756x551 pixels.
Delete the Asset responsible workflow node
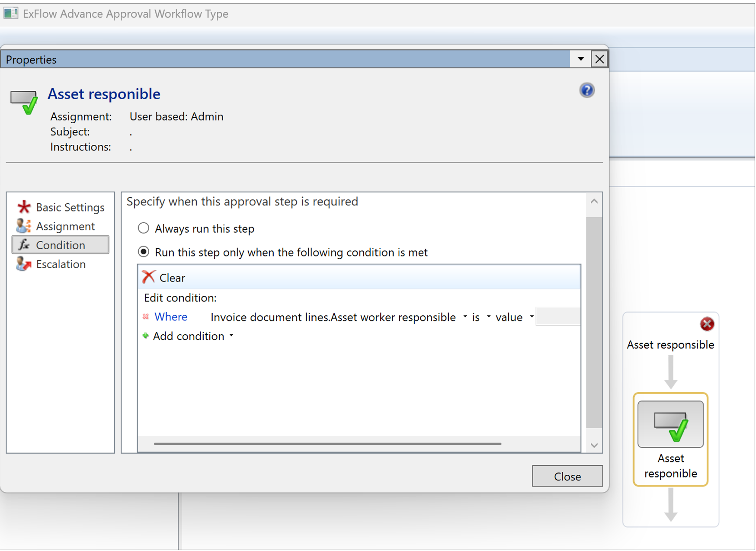pyautogui.click(x=707, y=324)
